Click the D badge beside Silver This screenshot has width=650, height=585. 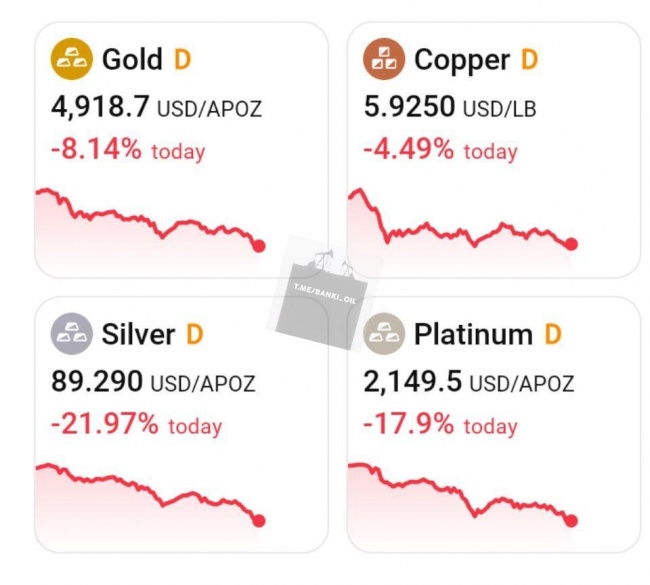[x=194, y=334]
